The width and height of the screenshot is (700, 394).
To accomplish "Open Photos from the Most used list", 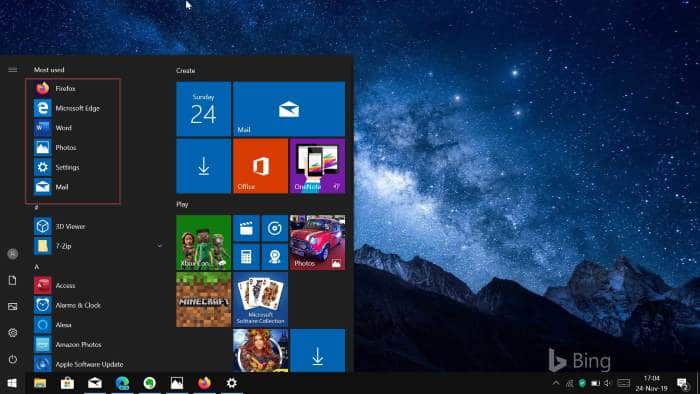I will pos(76,147).
